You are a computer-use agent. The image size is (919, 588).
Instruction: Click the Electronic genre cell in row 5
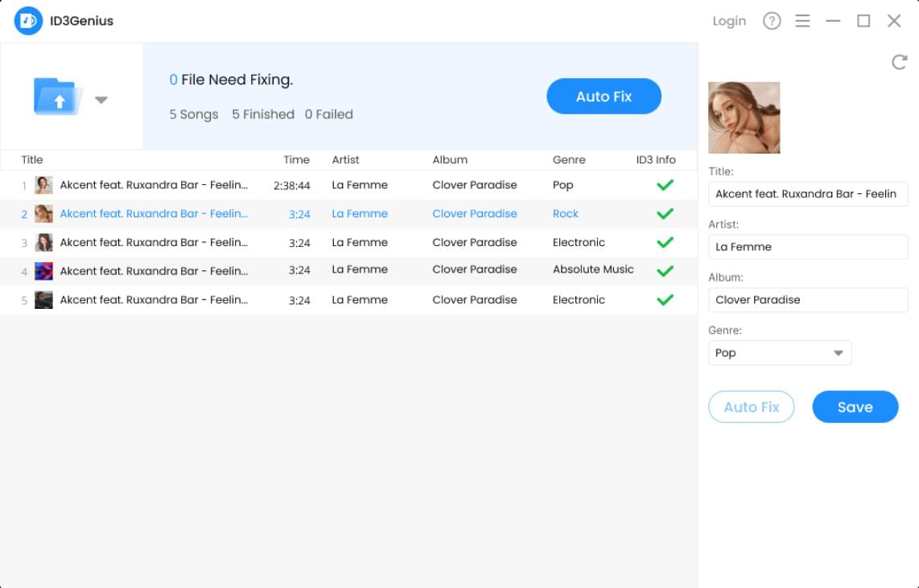(x=579, y=300)
